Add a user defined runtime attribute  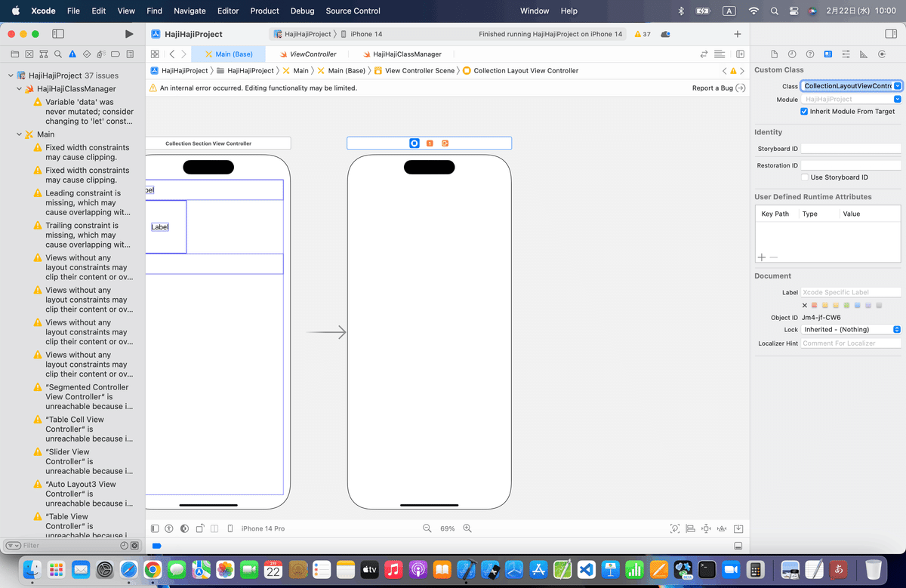pos(761,257)
